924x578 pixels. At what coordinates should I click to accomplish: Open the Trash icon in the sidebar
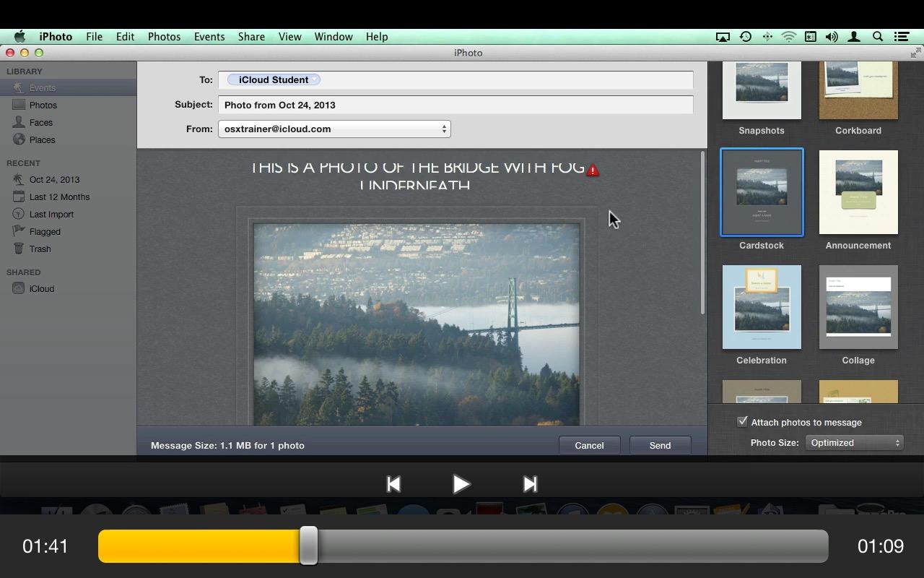pos(19,249)
